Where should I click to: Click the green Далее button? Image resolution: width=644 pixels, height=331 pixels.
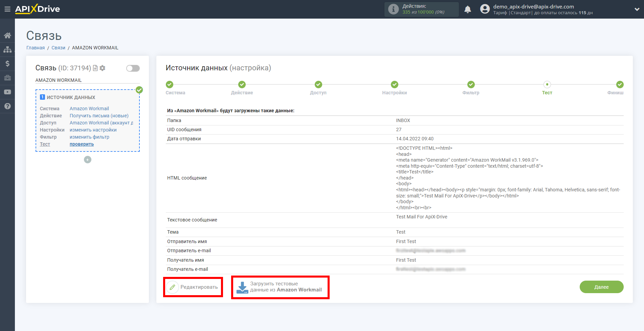point(601,287)
